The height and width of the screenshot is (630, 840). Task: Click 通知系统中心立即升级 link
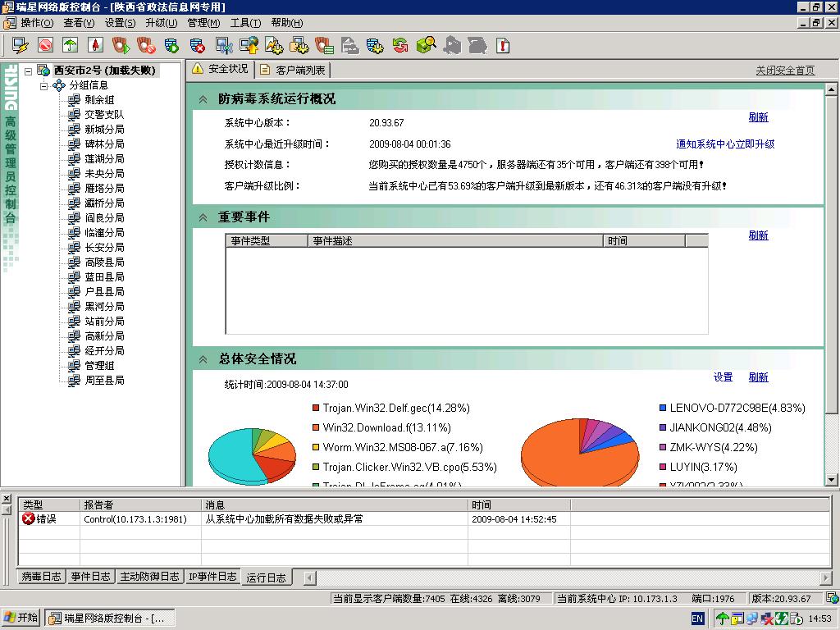click(725, 144)
